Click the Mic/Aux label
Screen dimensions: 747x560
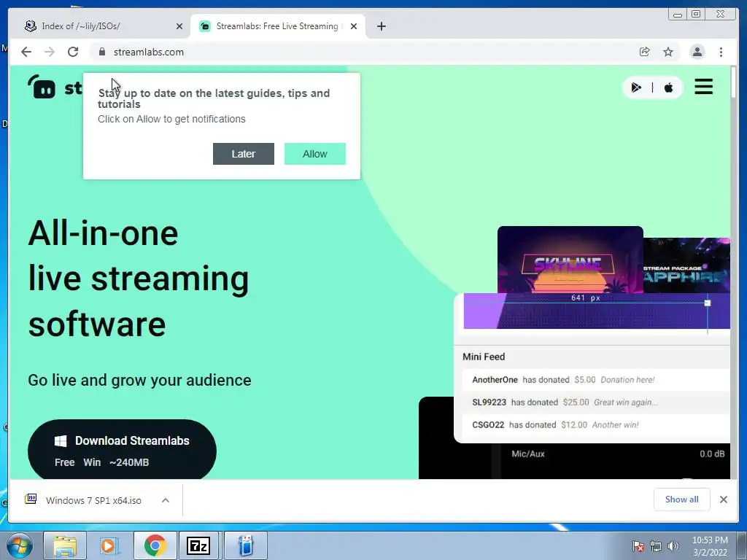(528, 454)
